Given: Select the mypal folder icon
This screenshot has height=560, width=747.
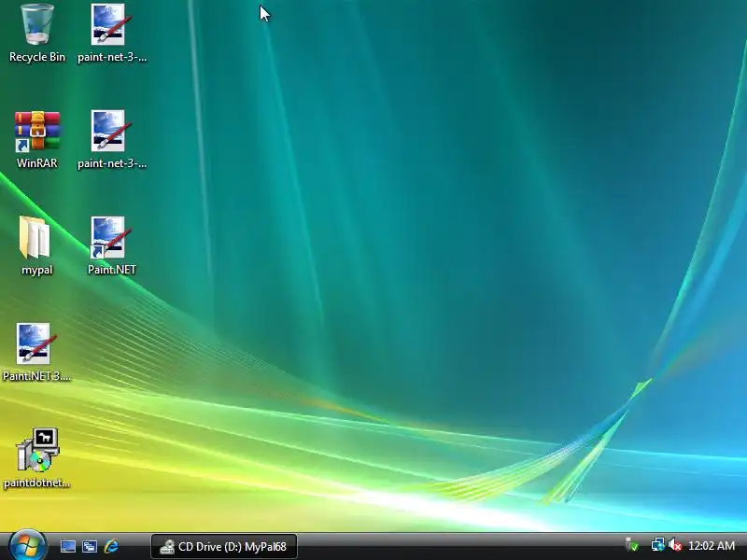Looking at the screenshot, I should [36, 245].
